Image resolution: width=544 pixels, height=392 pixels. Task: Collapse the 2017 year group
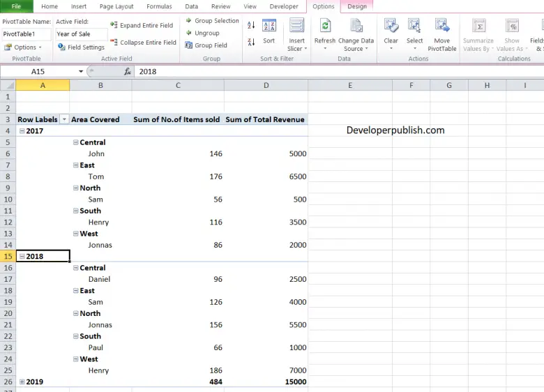coord(22,131)
